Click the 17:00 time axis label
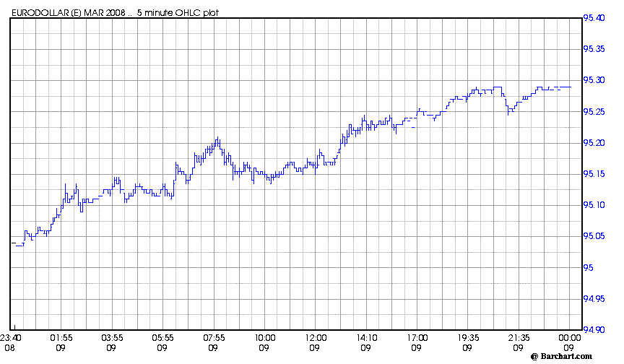The image size is (624, 364). point(417,338)
